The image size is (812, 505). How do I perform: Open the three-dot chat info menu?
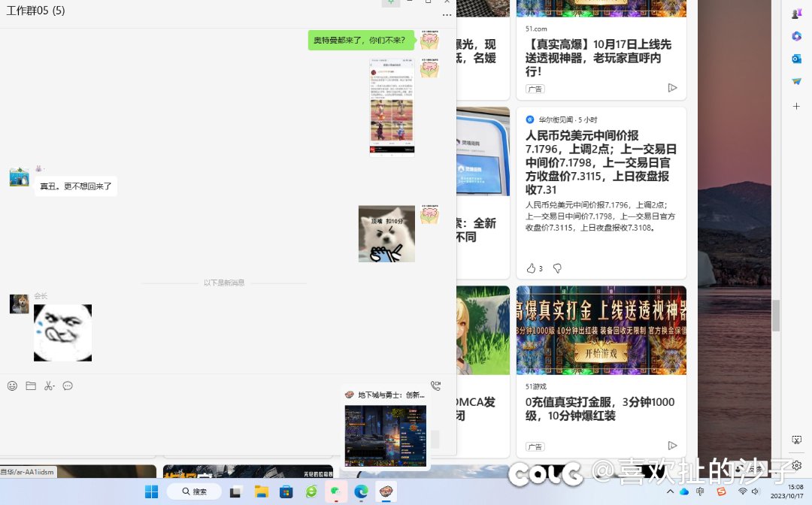pos(447,15)
